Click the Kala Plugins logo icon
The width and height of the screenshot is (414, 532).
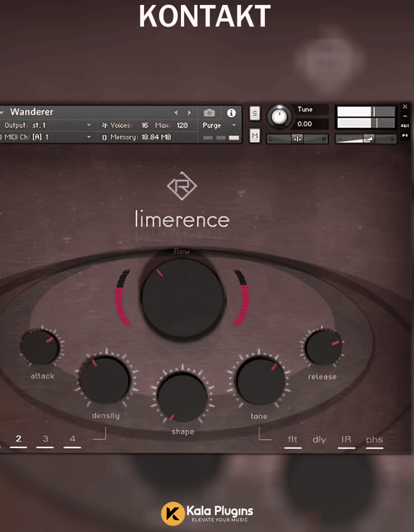172,513
